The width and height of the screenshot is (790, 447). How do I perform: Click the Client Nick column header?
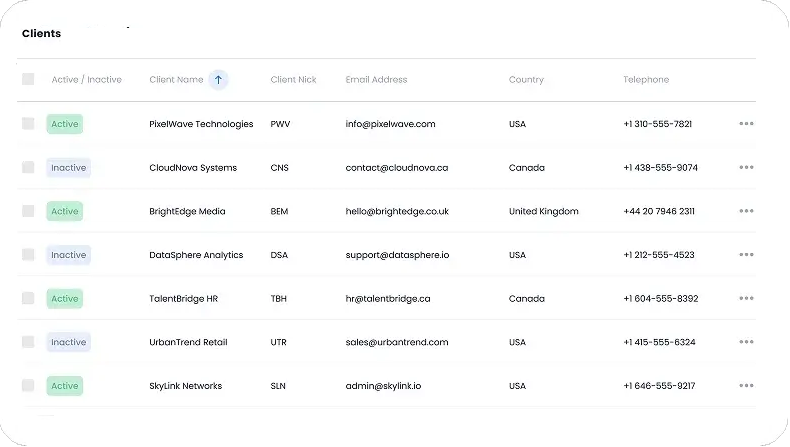(x=293, y=80)
